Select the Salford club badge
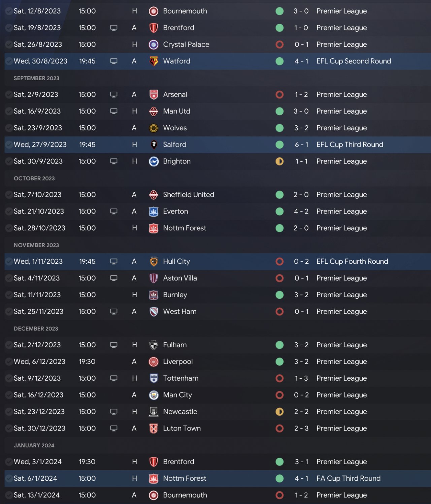The image size is (431, 504). [x=154, y=145]
